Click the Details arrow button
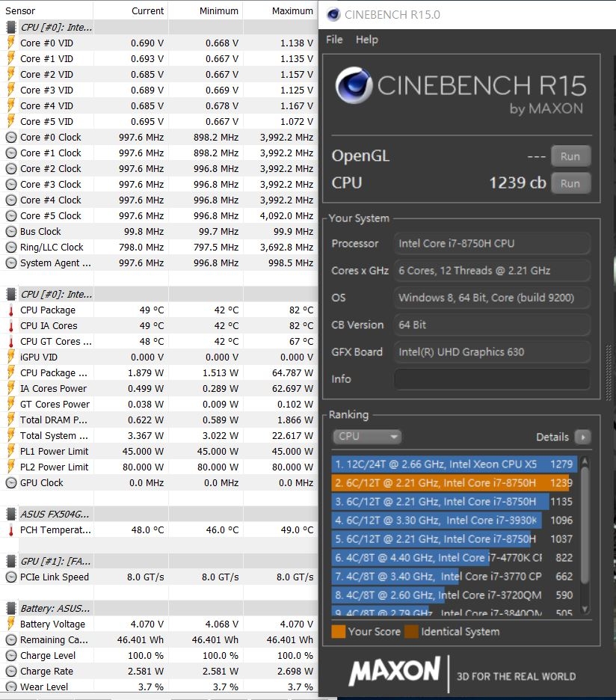 pyautogui.click(x=582, y=437)
